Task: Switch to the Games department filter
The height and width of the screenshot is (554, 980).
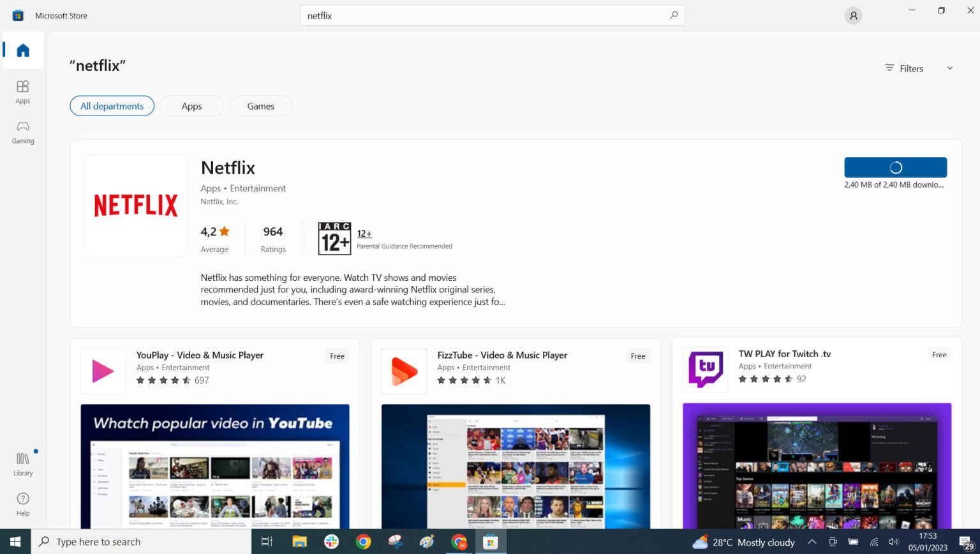Action: pos(260,106)
